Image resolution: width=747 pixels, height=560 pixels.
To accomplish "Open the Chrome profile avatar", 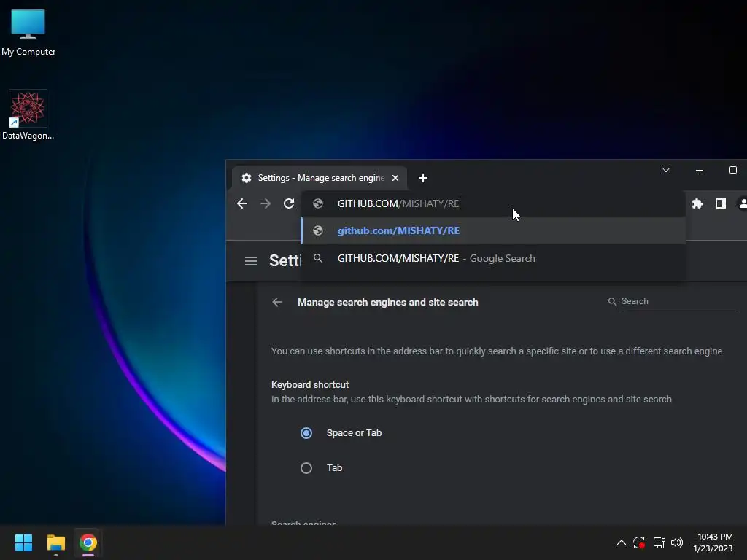I will pyautogui.click(x=743, y=204).
